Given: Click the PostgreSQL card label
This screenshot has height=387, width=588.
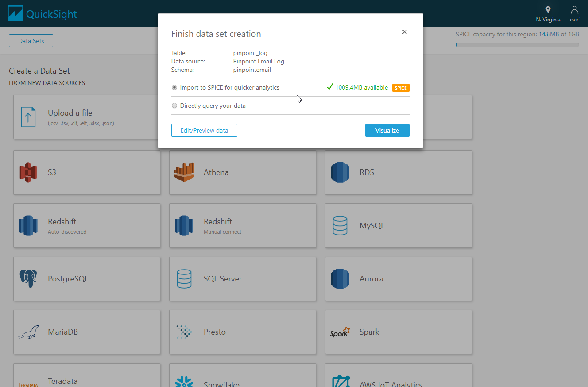Looking at the screenshot, I should coord(68,279).
